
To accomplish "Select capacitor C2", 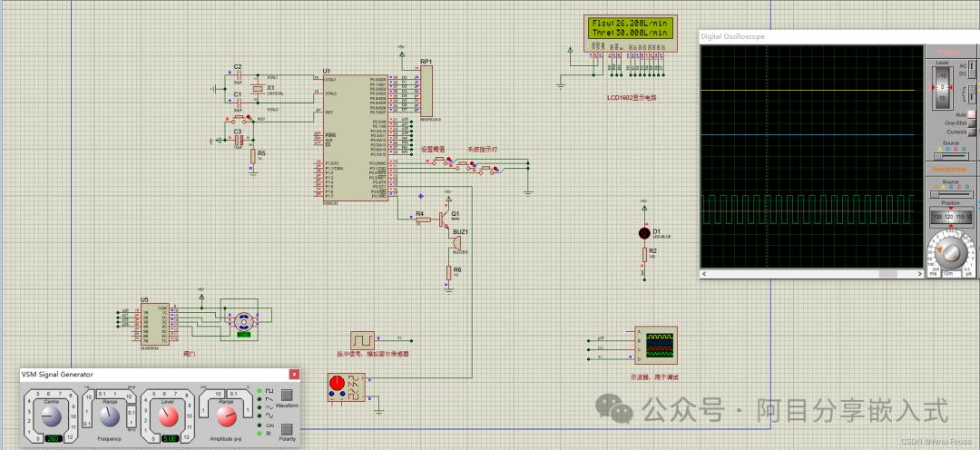I will click(238, 75).
